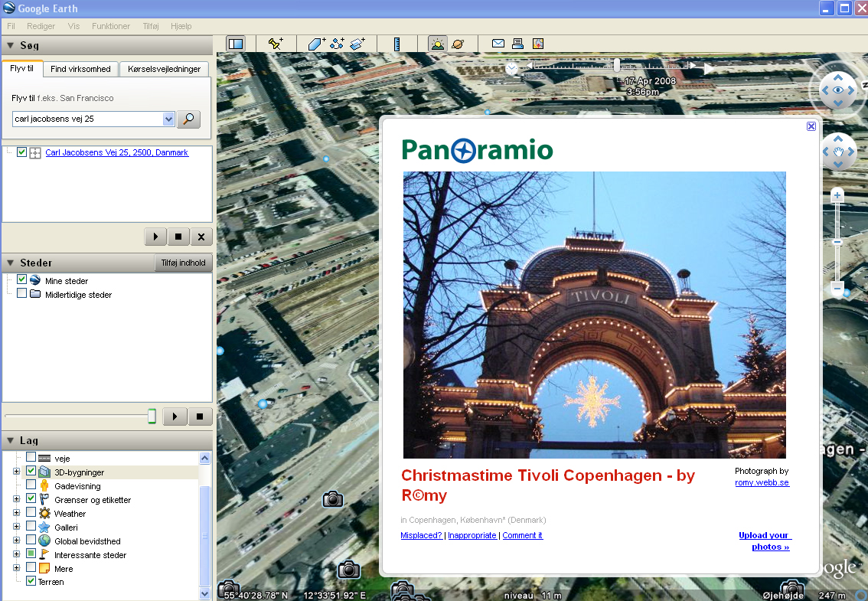Expand the Galleri layer tree node
868x601 pixels.
16,528
